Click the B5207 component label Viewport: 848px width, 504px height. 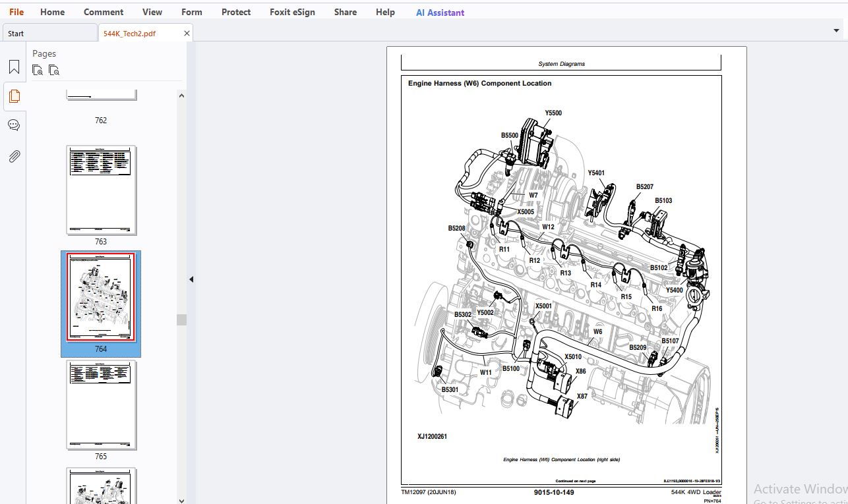coord(645,187)
